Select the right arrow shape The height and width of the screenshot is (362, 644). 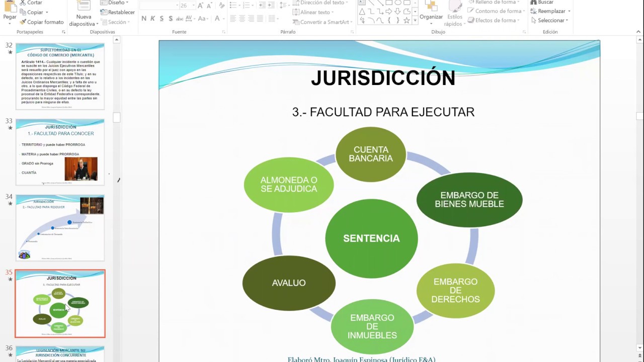389,12
